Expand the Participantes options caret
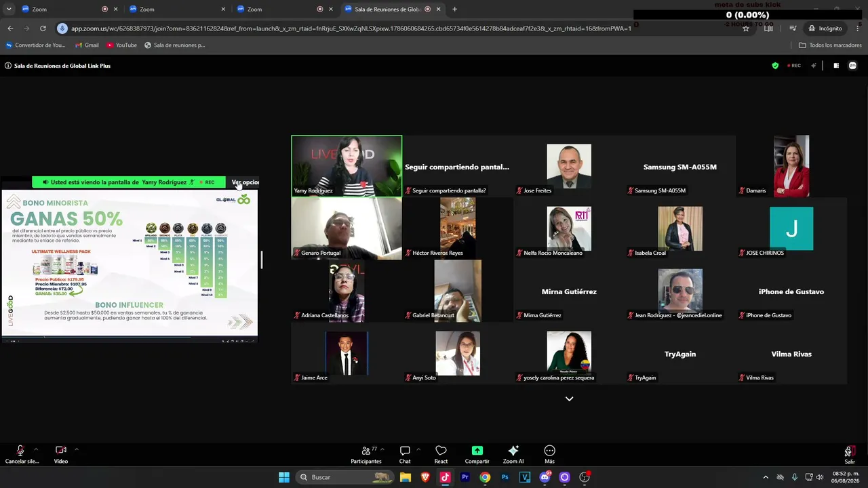 (x=382, y=449)
